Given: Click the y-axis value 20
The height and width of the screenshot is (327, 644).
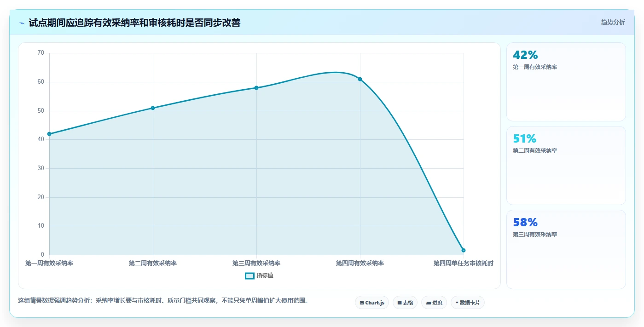Looking at the screenshot, I should 41,197.
